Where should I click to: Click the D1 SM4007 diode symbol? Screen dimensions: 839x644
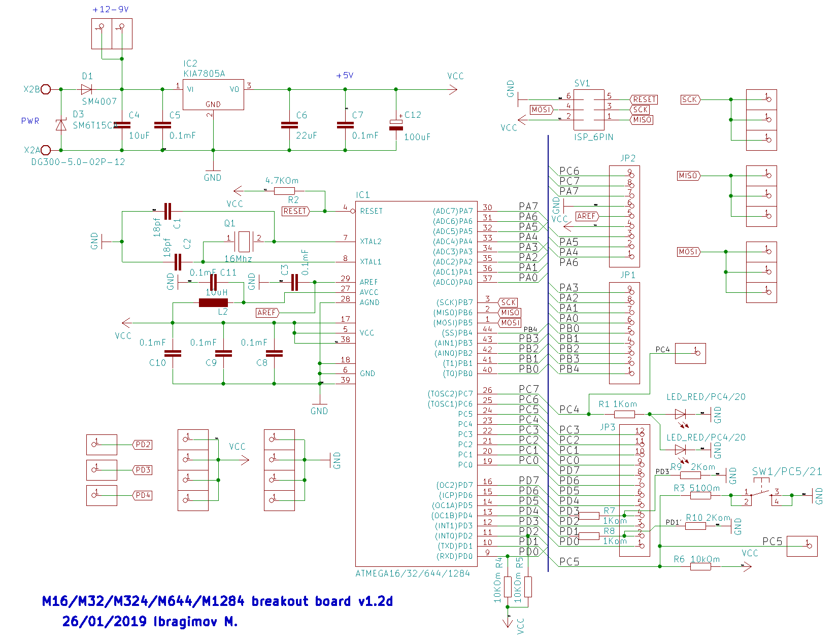coord(87,89)
